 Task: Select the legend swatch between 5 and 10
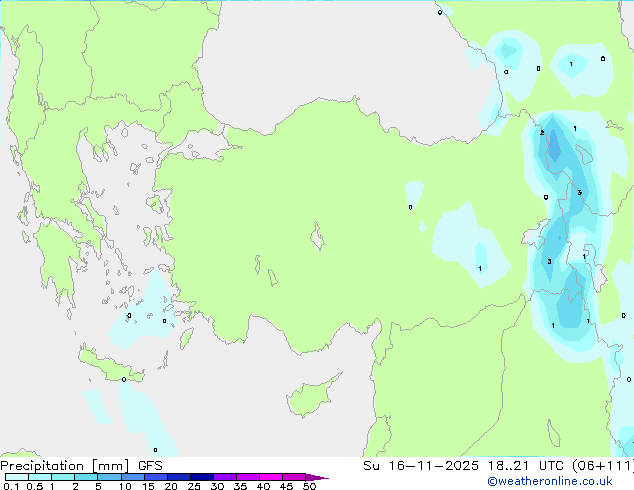(x=109, y=477)
